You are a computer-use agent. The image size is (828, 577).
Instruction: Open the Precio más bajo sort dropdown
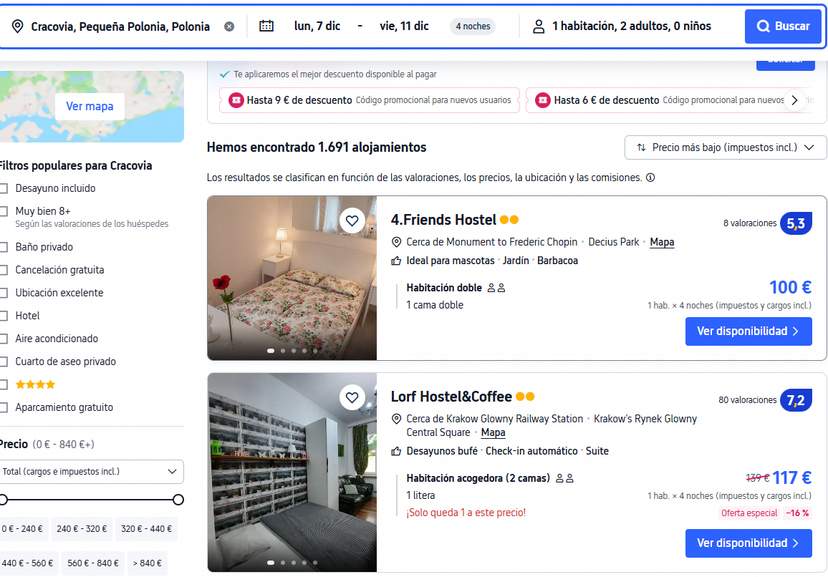pos(725,147)
